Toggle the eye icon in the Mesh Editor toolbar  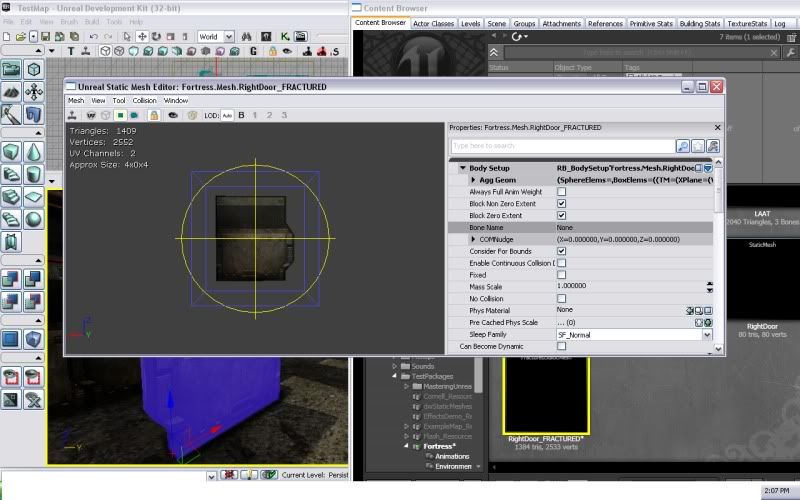coord(173,115)
